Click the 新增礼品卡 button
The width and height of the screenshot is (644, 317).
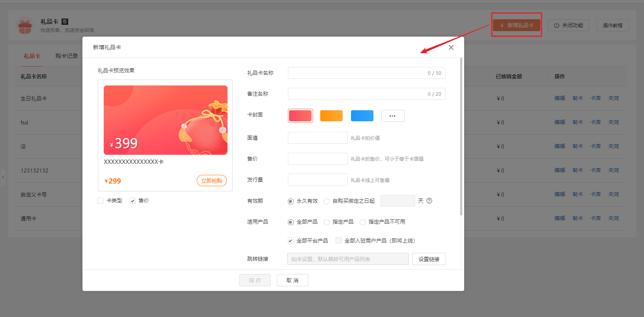click(516, 25)
